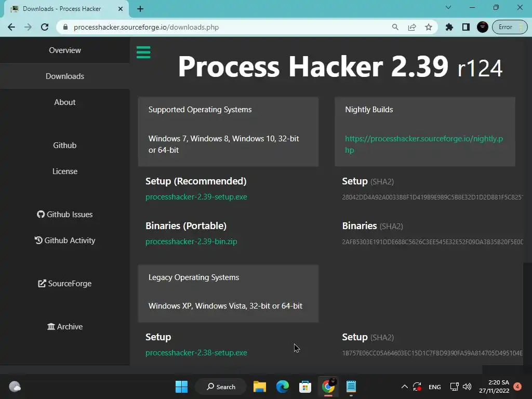Image resolution: width=532 pixels, height=399 pixels.
Task: Open Overview in the sidebar
Action: pyautogui.click(x=65, y=50)
